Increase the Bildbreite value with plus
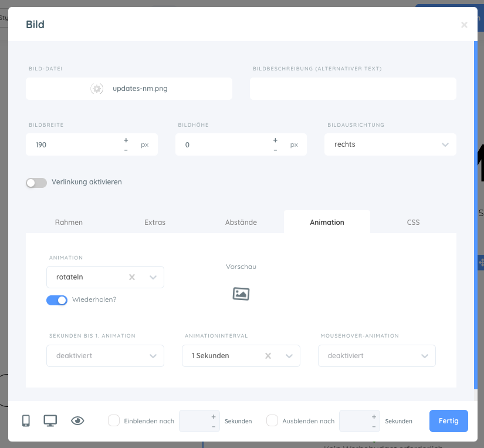 click(x=126, y=140)
